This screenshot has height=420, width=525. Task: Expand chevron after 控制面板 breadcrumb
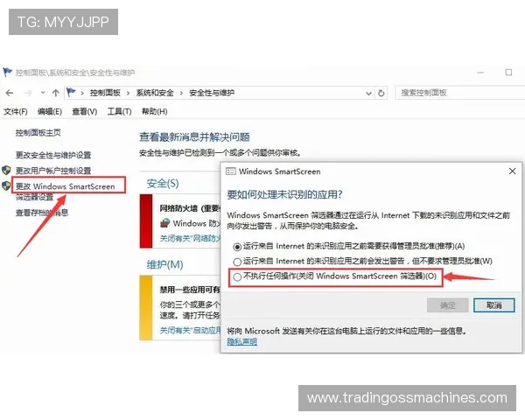pyautogui.click(x=128, y=93)
